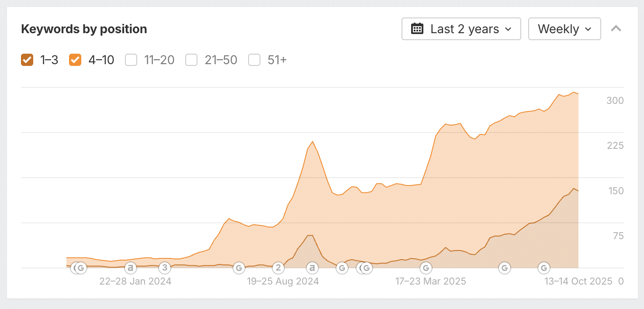Click the 'a' marker above 22–28 Jan 2024
The height and width of the screenshot is (309, 644).
click(130, 268)
